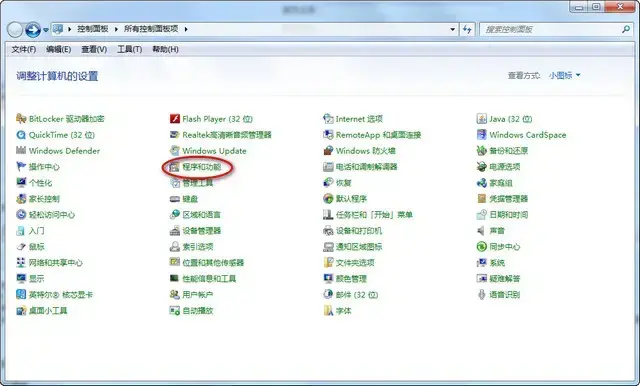640x386 pixels.
Task: Refresh the address bar view
Action: pyautogui.click(x=467, y=29)
